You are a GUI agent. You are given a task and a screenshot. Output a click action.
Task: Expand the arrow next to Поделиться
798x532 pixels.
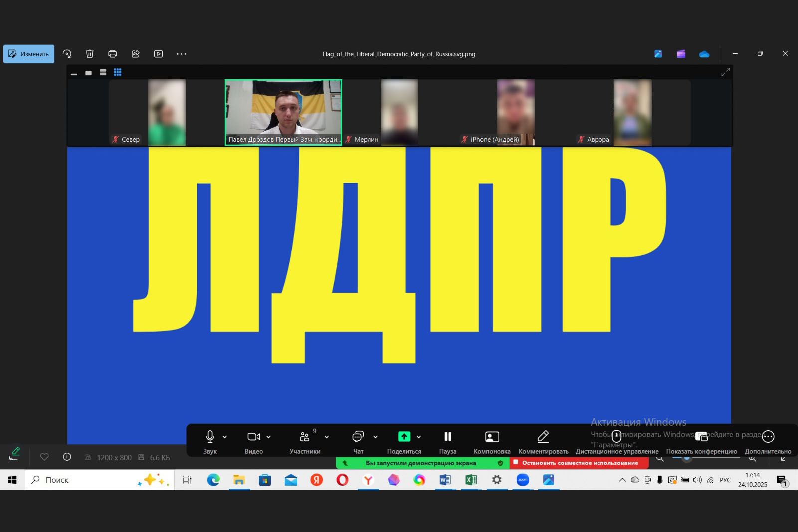[x=419, y=437]
